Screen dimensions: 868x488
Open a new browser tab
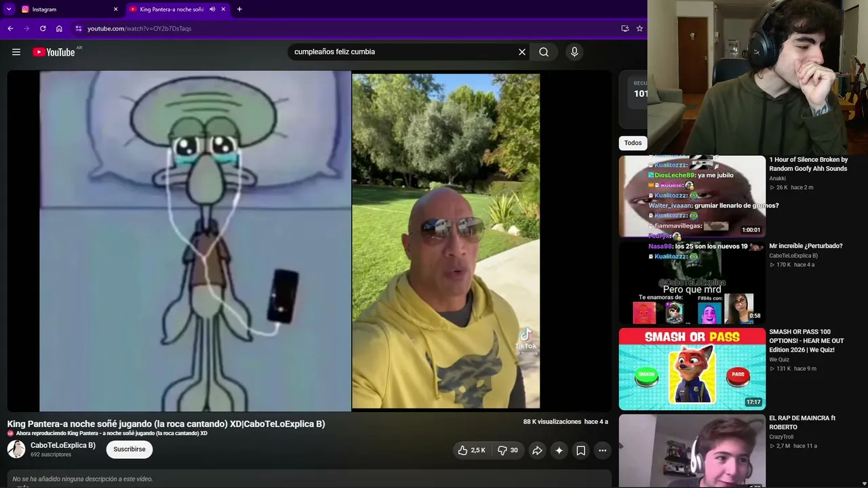click(x=239, y=9)
